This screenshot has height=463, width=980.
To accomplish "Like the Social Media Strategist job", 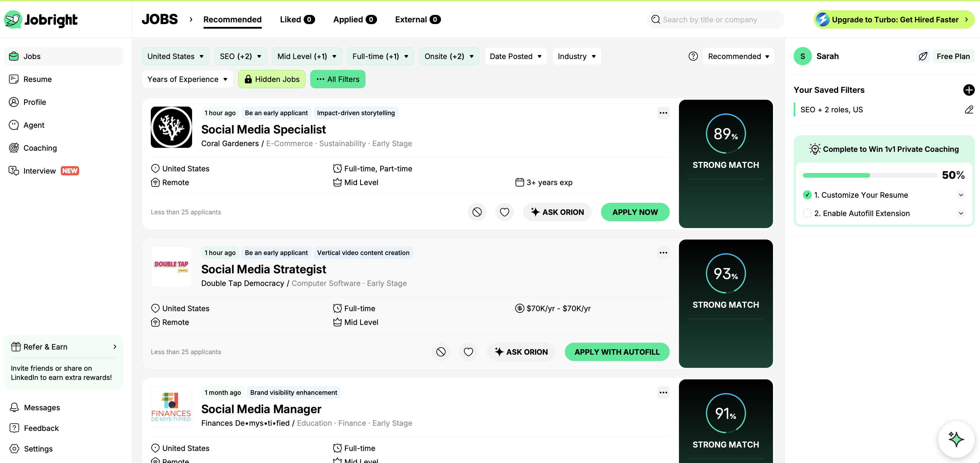I will coord(468,352).
